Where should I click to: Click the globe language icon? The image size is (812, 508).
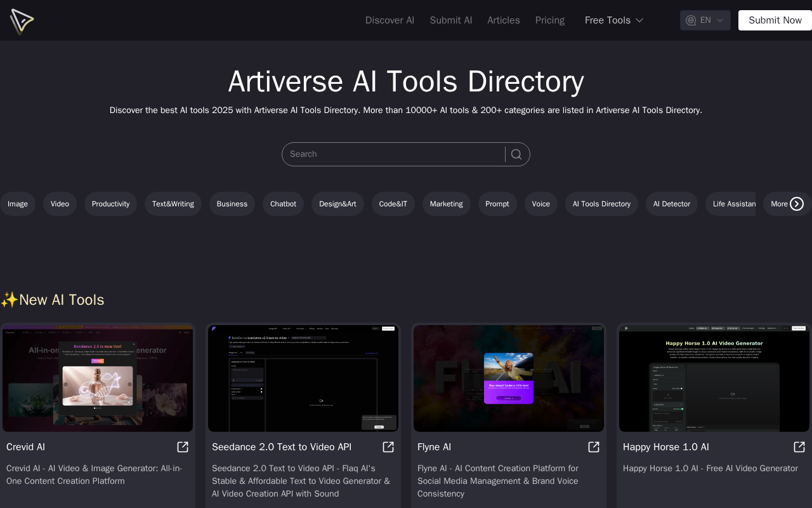691,20
